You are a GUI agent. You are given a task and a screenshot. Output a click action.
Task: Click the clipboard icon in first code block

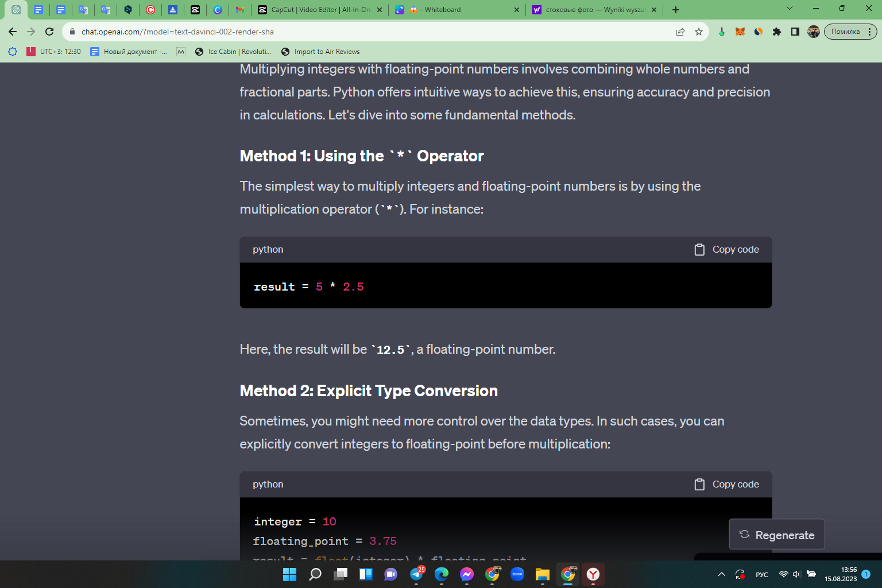coord(699,250)
